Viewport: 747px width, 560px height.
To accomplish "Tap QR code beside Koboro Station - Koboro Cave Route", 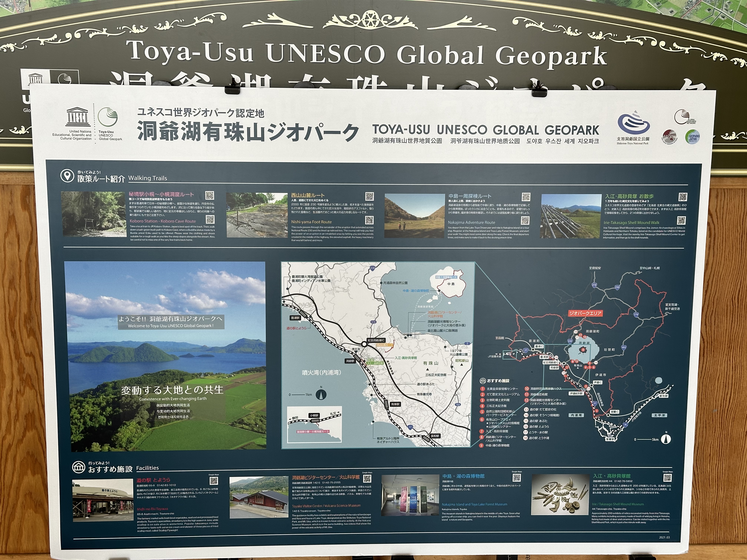I will pos(210,219).
